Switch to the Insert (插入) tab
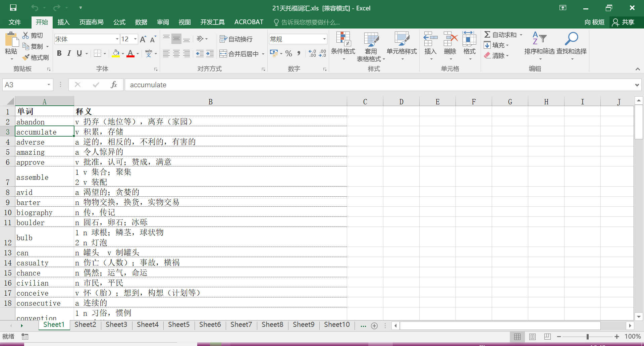644x346 pixels. pos(63,22)
